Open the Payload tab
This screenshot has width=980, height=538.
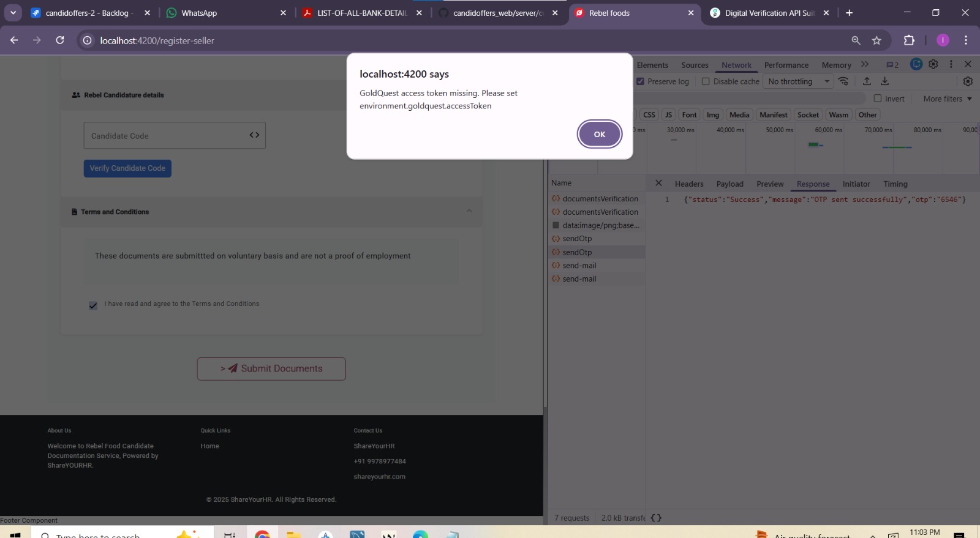[729, 184]
